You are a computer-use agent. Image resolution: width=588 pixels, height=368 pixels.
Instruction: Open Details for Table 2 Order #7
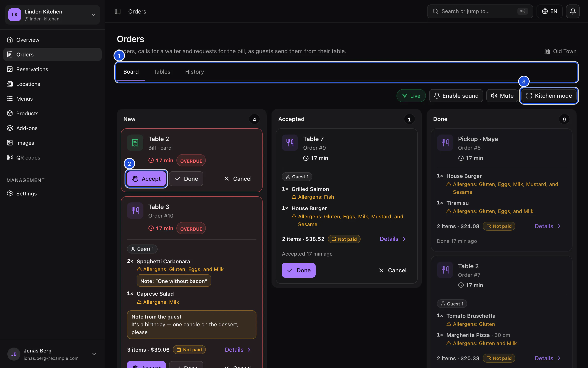tap(548, 358)
